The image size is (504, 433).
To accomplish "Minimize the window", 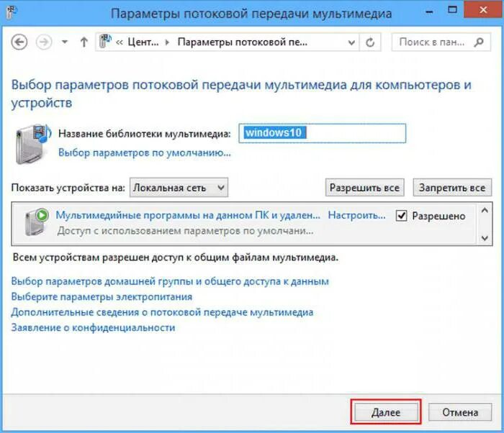I will coord(429,12).
